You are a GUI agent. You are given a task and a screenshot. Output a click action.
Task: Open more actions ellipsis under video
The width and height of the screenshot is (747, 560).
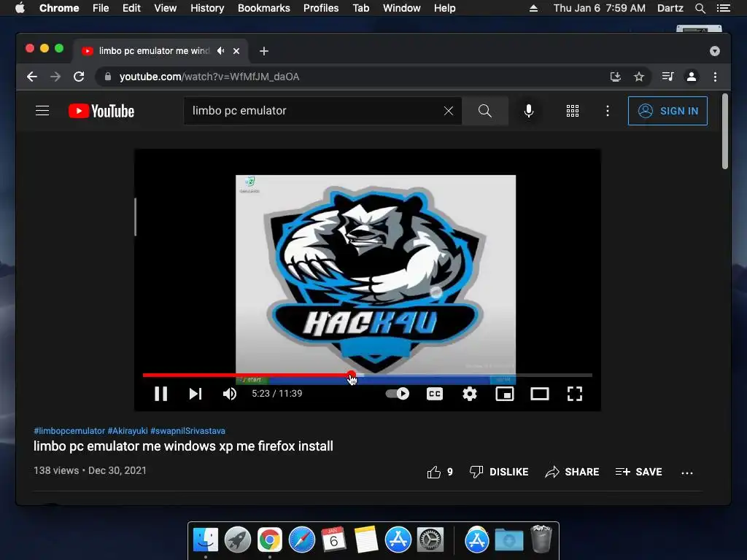[x=687, y=472]
